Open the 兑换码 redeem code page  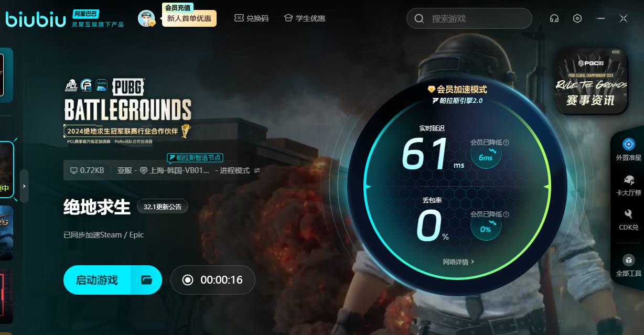tap(251, 18)
